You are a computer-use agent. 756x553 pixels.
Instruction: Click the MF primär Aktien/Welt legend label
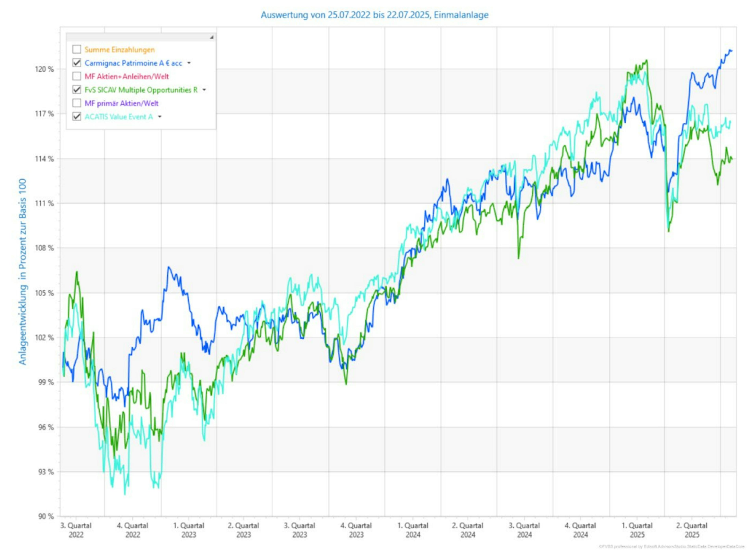click(x=121, y=103)
